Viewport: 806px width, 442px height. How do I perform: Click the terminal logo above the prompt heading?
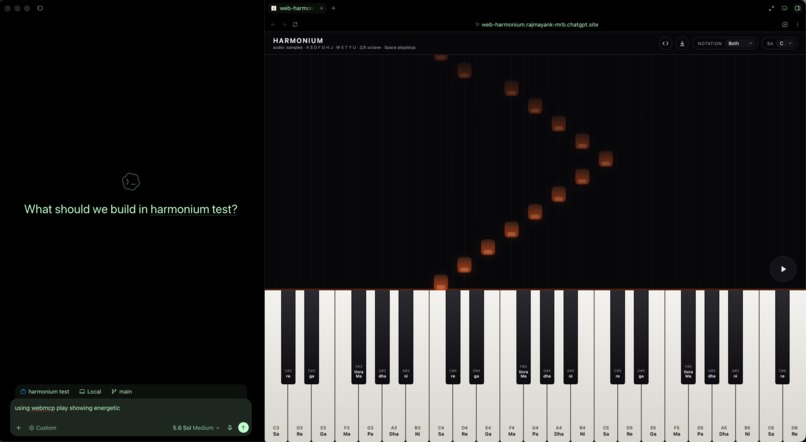[x=131, y=181]
